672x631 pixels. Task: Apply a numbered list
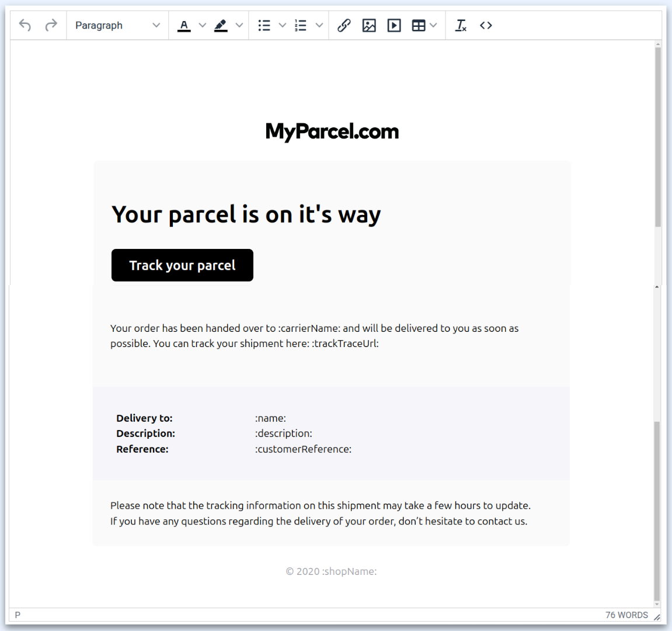tap(301, 25)
